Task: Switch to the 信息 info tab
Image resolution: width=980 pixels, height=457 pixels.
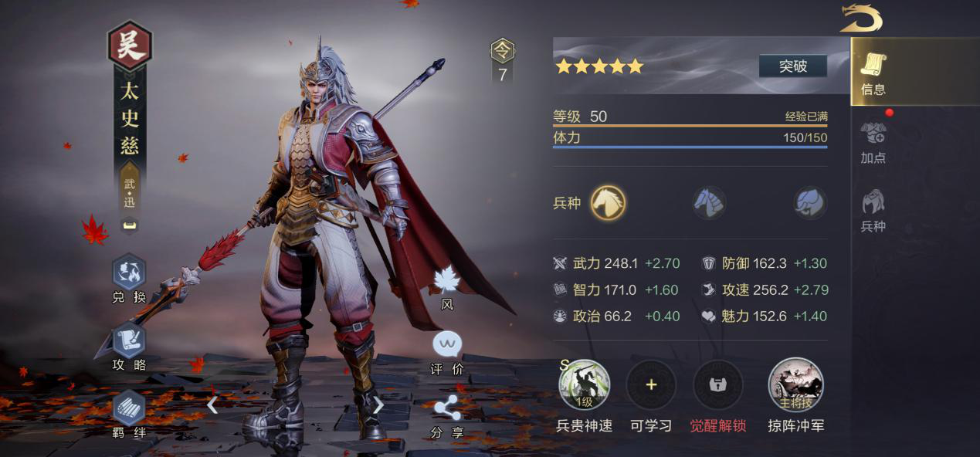Action: (873, 73)
